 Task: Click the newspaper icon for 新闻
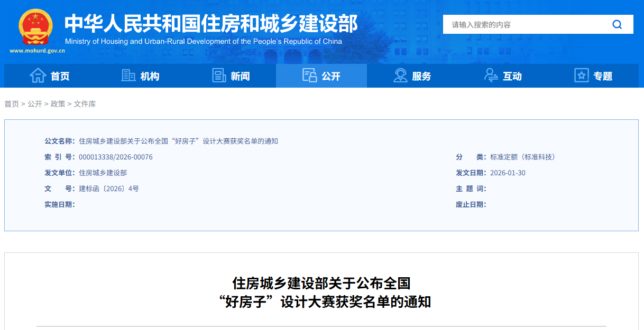(219, 76)
